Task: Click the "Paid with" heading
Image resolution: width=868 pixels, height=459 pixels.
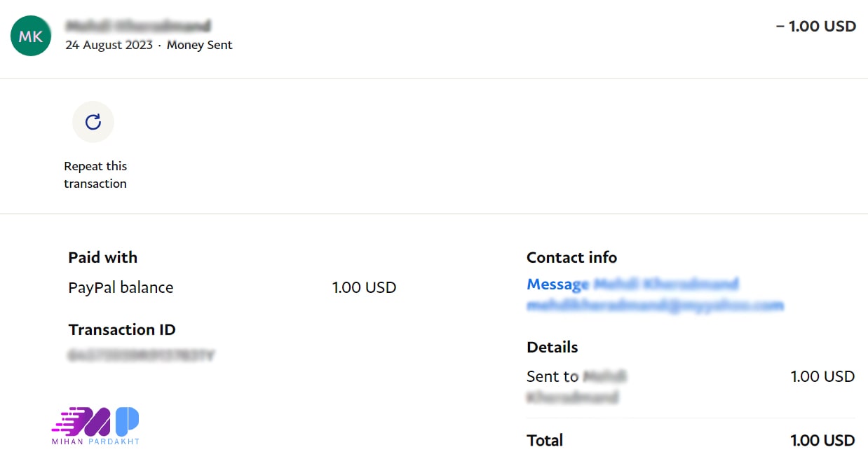Action: (103, 257)
